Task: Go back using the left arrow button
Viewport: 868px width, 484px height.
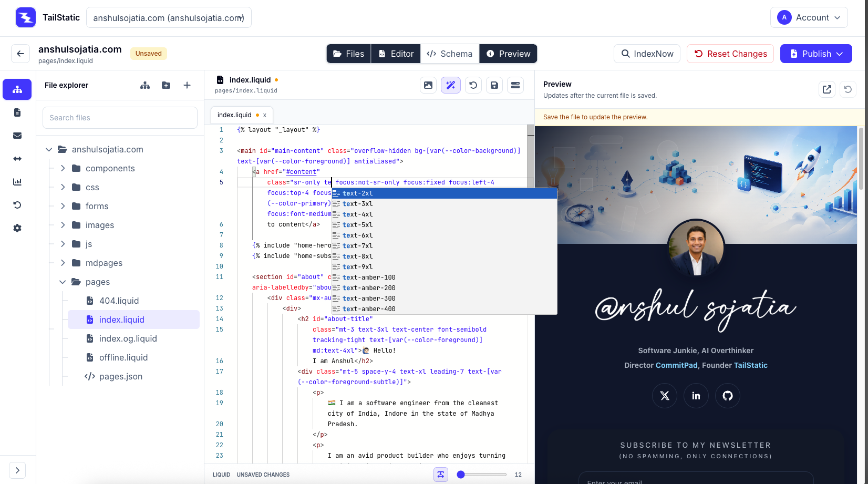Action: (20, 54)
